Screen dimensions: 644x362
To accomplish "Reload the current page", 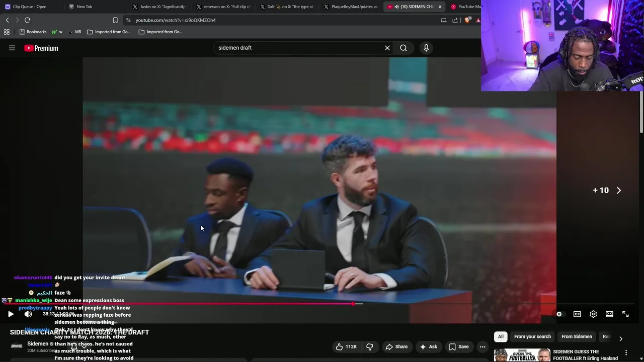I will pyautogui.click(x=27, y=20).
